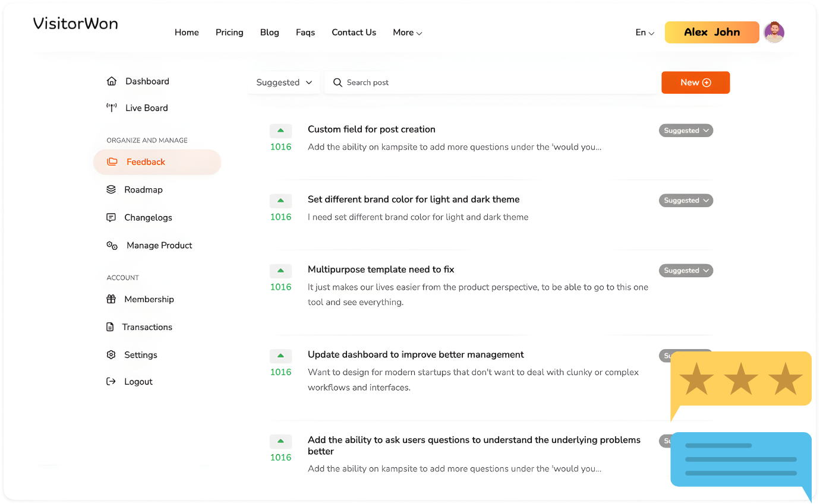Image resolution: width=820 pixels, height=504 pixels.
Task: Upvote the Multipurpose template need to fix post
Action: click(x=280, y=271)
